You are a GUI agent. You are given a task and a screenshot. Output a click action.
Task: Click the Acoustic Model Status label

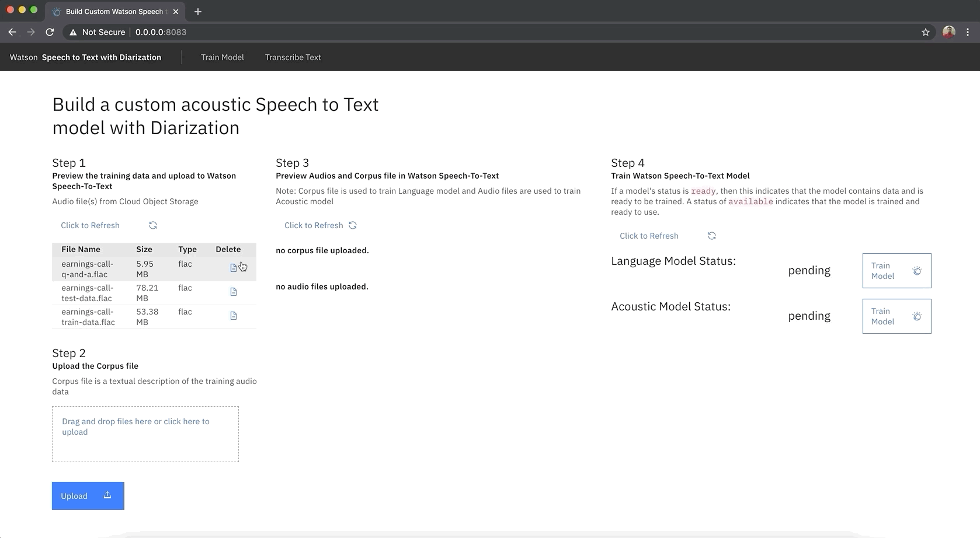tap(670, 306)
